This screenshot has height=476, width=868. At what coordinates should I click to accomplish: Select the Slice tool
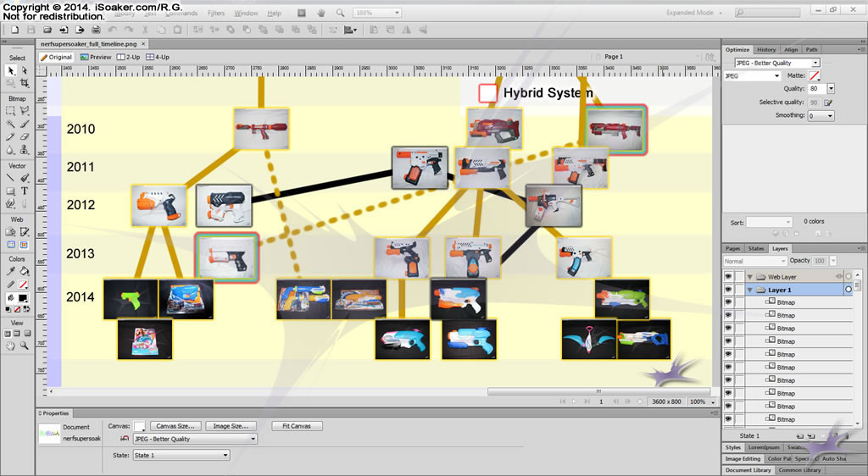tap(25, 231)
